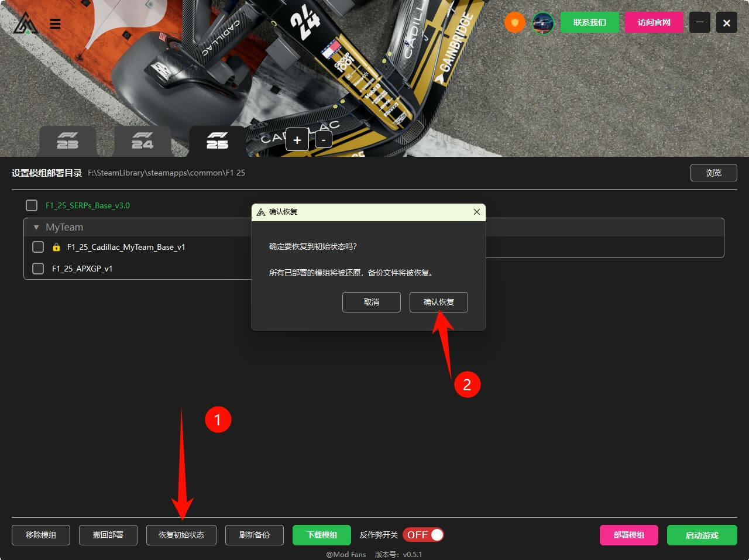Click the app logo icon
Viewport: 749px width, 560px height.
pyautogui.click(x=26, y=23)
